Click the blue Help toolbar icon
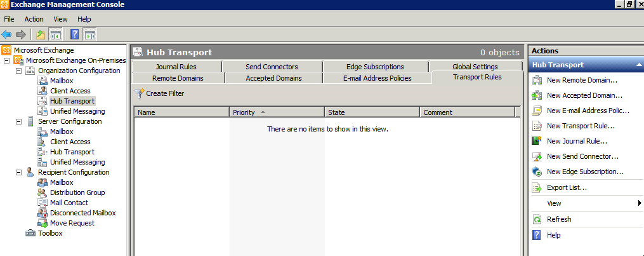Screen dimensions: 644x256 coord(74,34)
